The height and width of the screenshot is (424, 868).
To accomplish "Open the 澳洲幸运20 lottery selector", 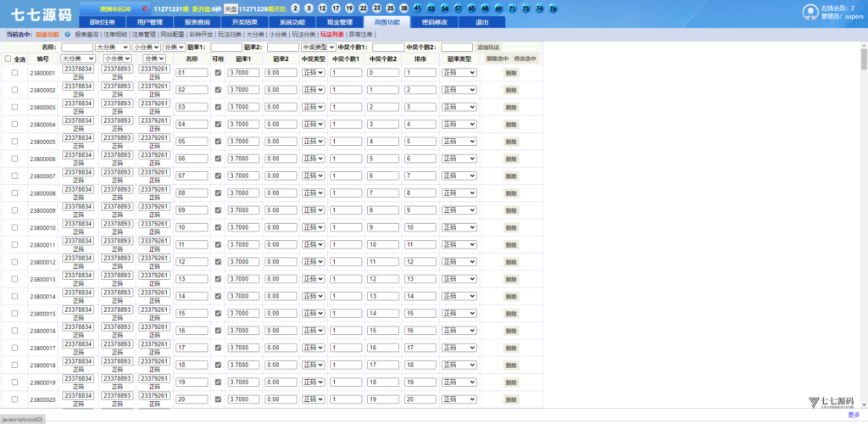I will coord(115,8).
